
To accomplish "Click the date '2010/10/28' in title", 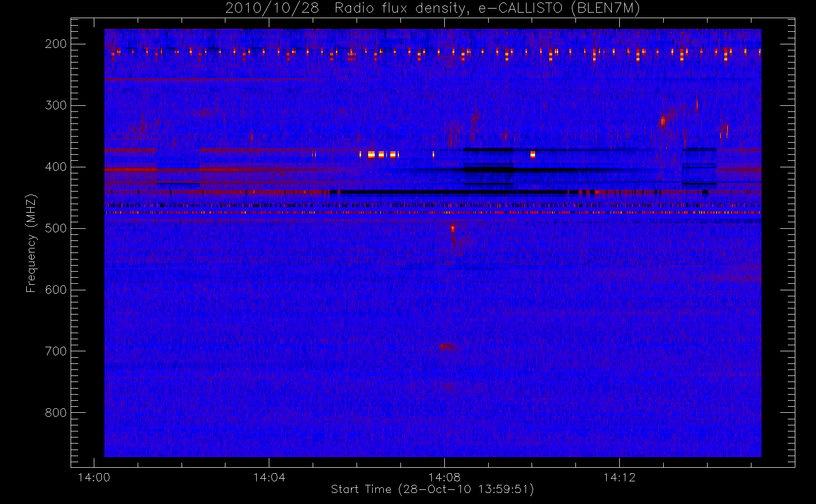I will coord(272,9).
